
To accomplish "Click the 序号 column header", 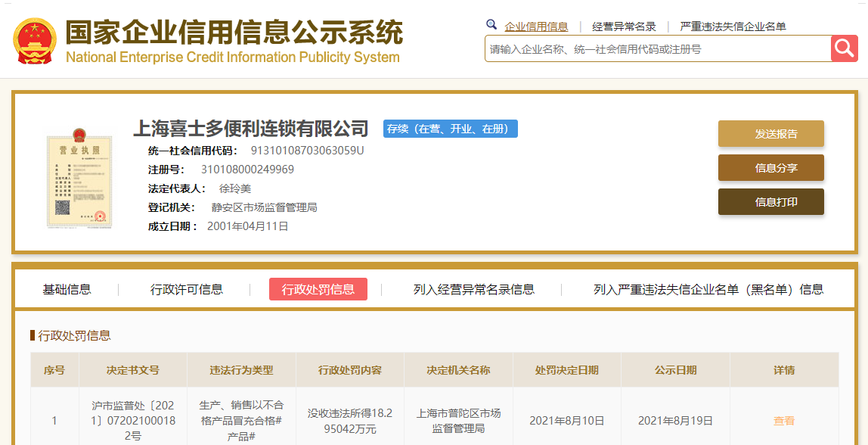I will click(54, 370).
